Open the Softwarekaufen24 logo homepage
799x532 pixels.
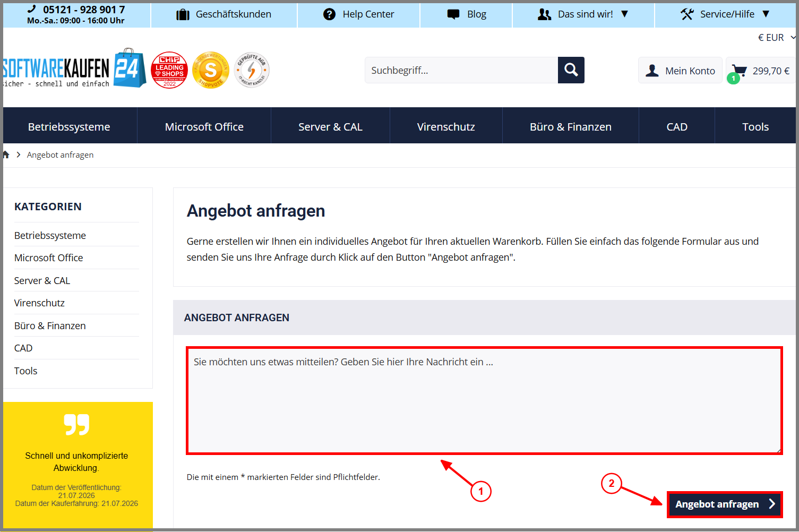point(75,69)
